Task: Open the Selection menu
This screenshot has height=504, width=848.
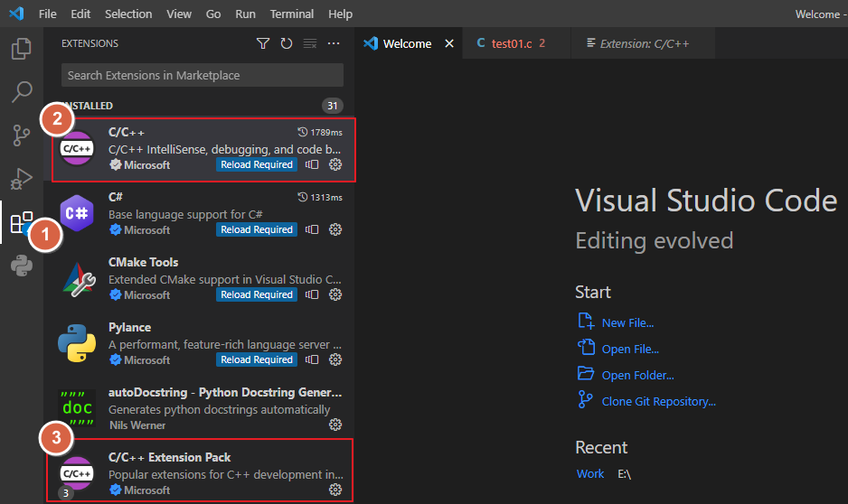Action: (128, 14)
